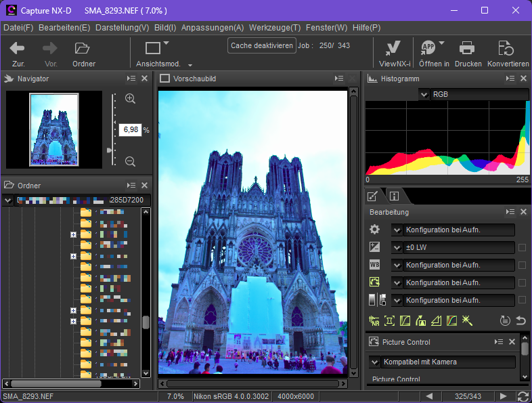Enable the checkbox on the tone gradient row
The image size is (532, 403).
pyautogui.click(x=522, y=300)
